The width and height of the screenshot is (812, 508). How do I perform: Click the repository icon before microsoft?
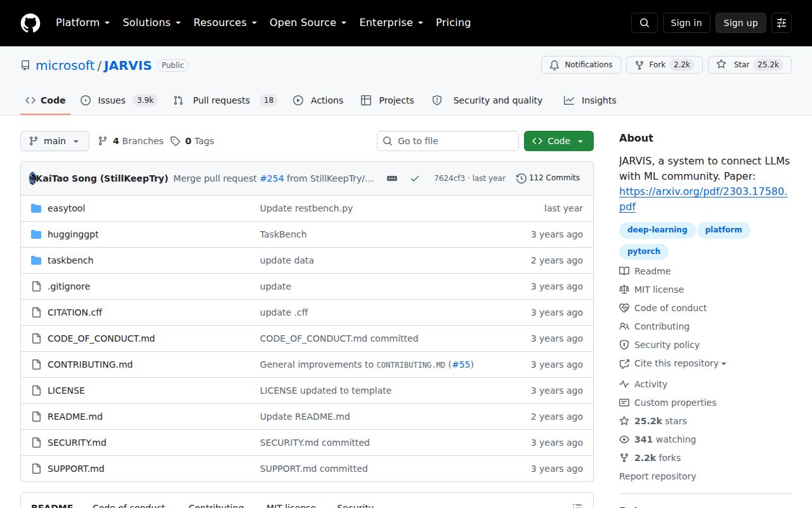(x=25, y=65)
